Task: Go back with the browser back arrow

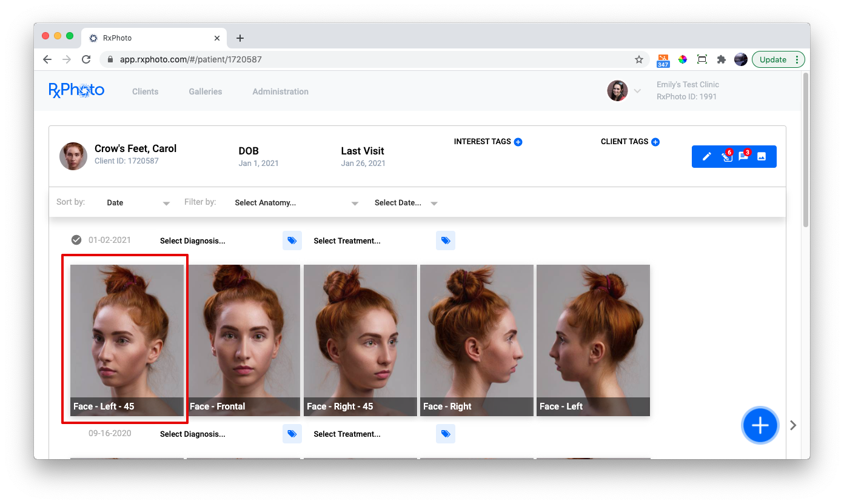Action: pos(47,59)
